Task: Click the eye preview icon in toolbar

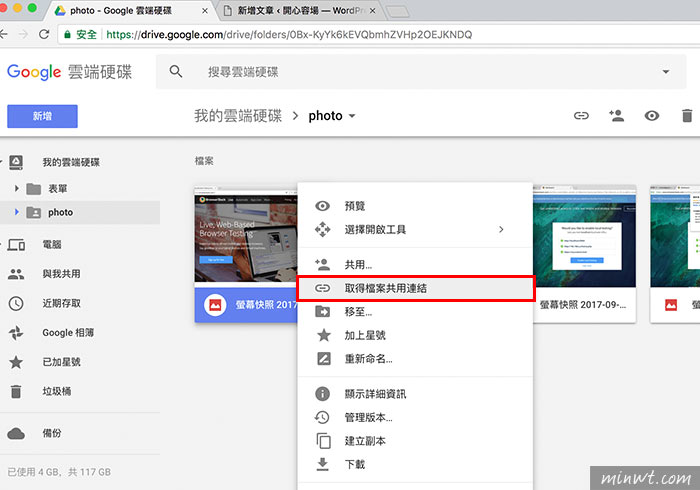Action: pos(651,116)
